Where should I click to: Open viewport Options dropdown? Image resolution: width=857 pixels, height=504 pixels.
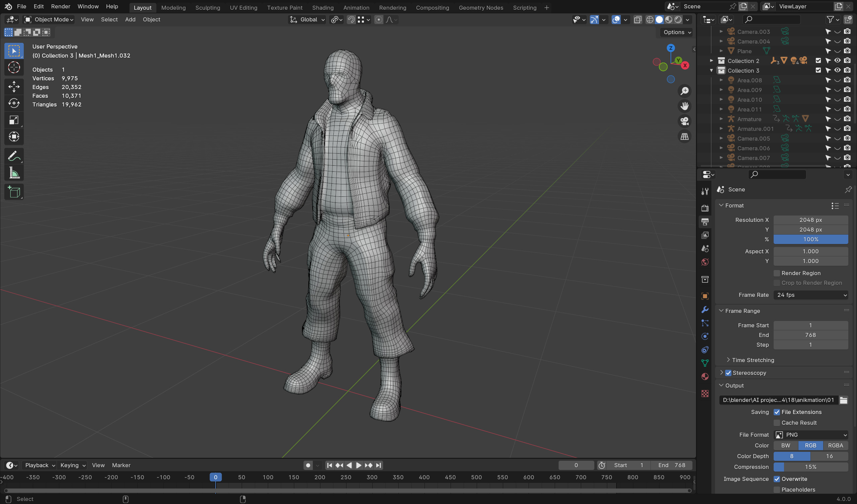click(x=677, y=32)
